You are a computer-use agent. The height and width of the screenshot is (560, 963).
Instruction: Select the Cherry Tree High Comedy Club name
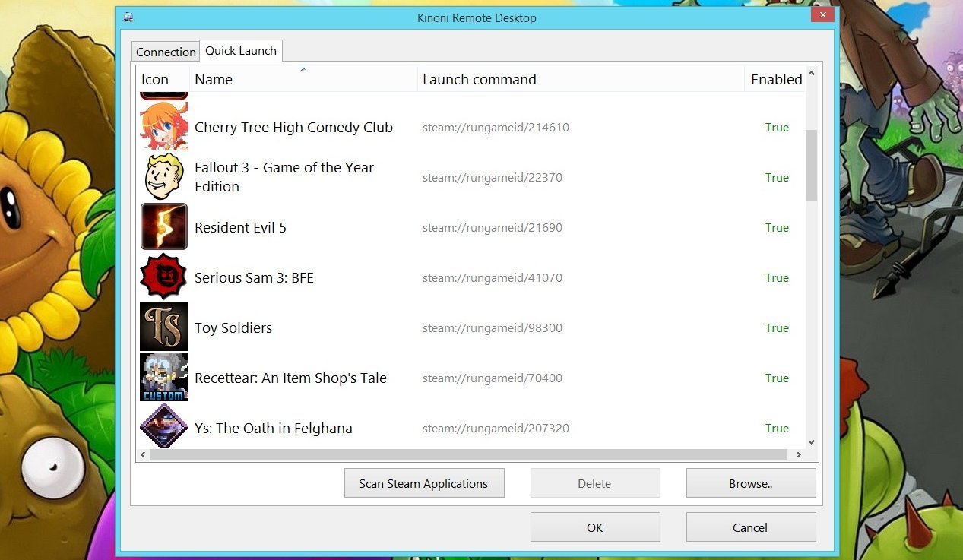coord(293,128)
